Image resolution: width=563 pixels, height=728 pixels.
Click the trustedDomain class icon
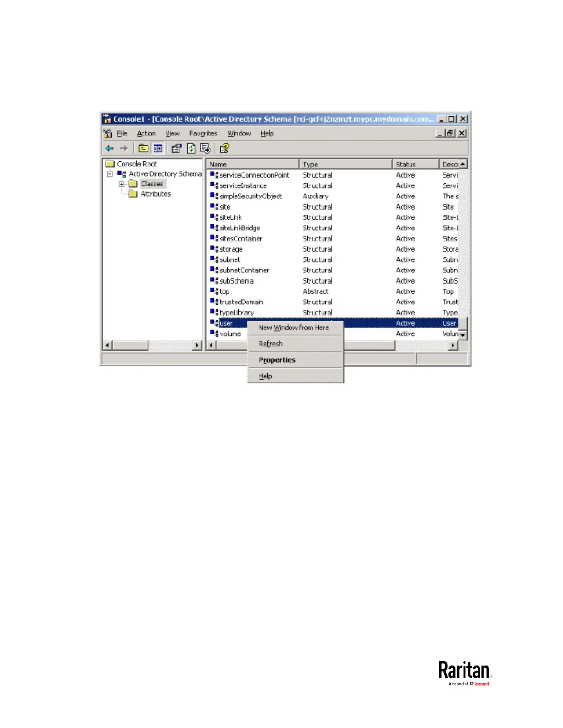coord(214,302)
